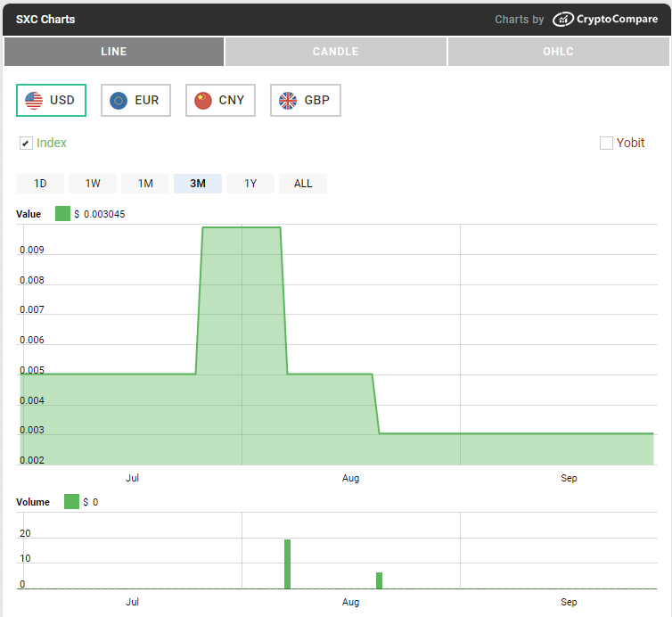The height and width of the screenshot is (617, 672).
Task: Click the CryptoCompare logo icon
Action: [x=563, y=19]
